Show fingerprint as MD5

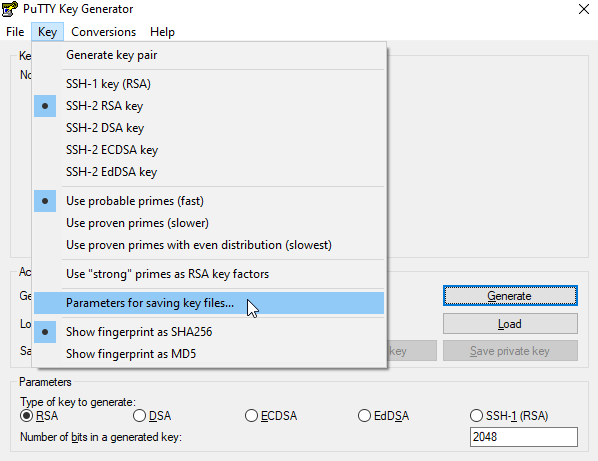(x=209, y=354)
